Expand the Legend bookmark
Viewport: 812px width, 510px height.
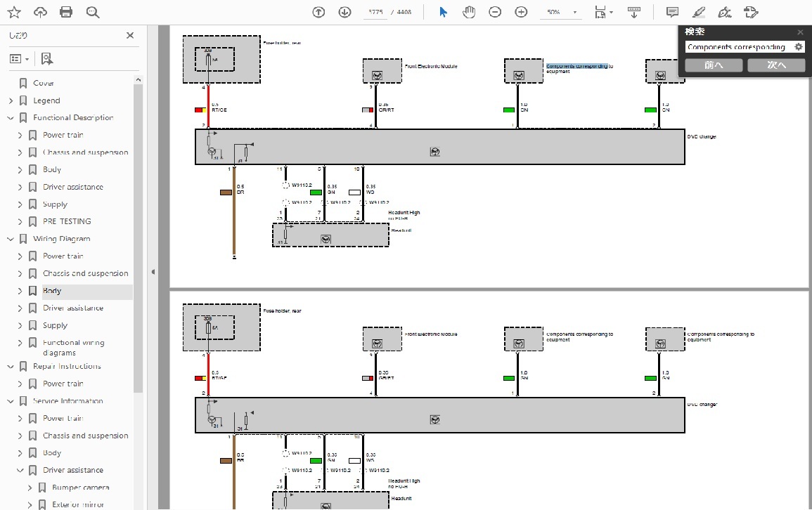11,100
